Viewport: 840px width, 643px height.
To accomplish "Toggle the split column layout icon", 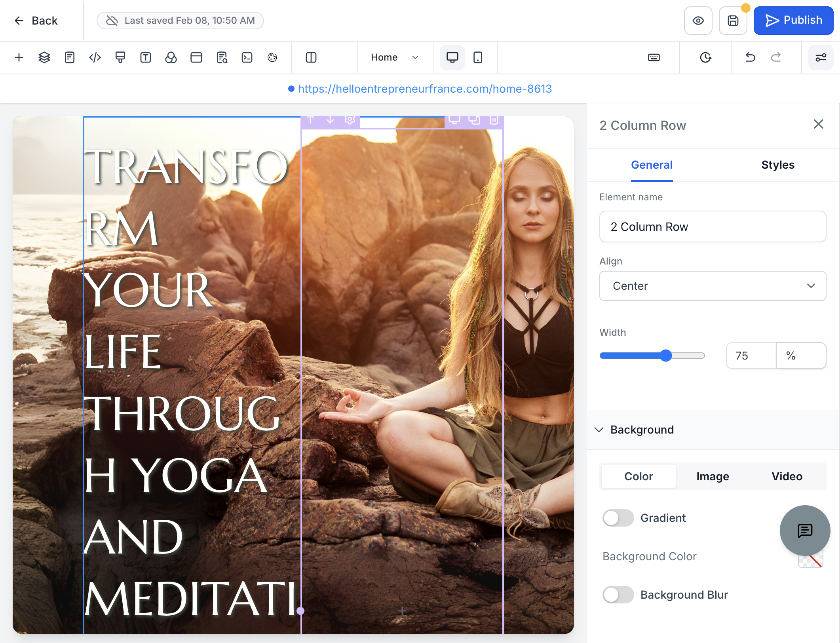I will [311, 58].
